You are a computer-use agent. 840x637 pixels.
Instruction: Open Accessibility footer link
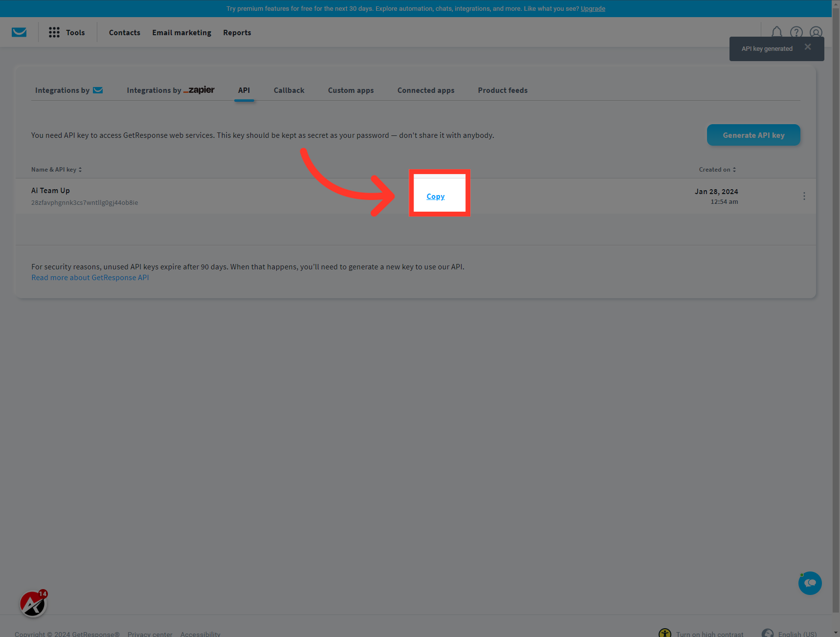200,634
